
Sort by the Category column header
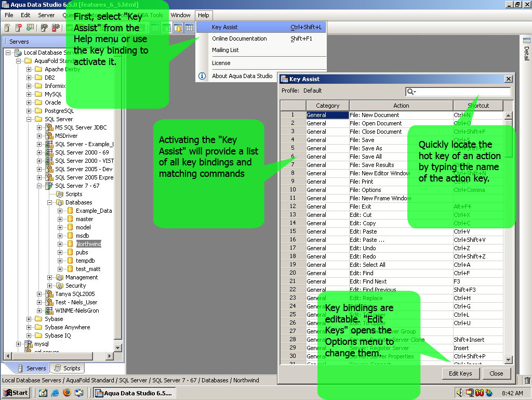327,106
